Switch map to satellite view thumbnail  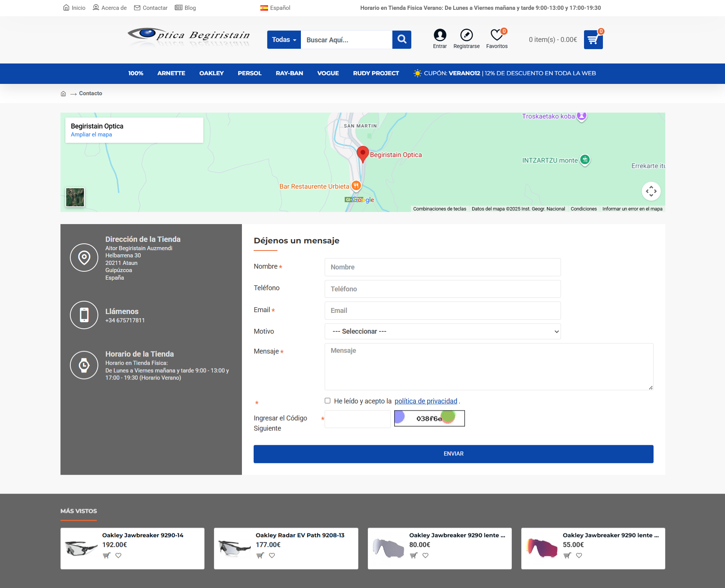coord(75,197)
